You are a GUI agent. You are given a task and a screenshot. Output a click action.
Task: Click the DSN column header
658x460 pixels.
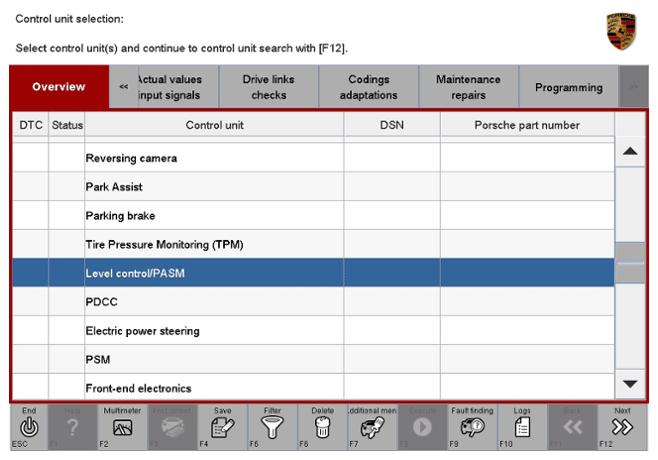pos(392,125)
